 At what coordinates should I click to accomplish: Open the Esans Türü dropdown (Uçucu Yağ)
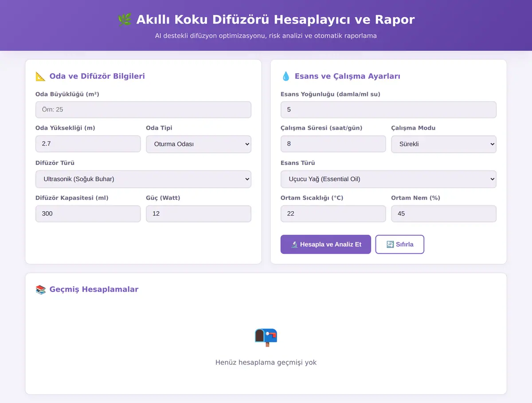tap(388, 179)
